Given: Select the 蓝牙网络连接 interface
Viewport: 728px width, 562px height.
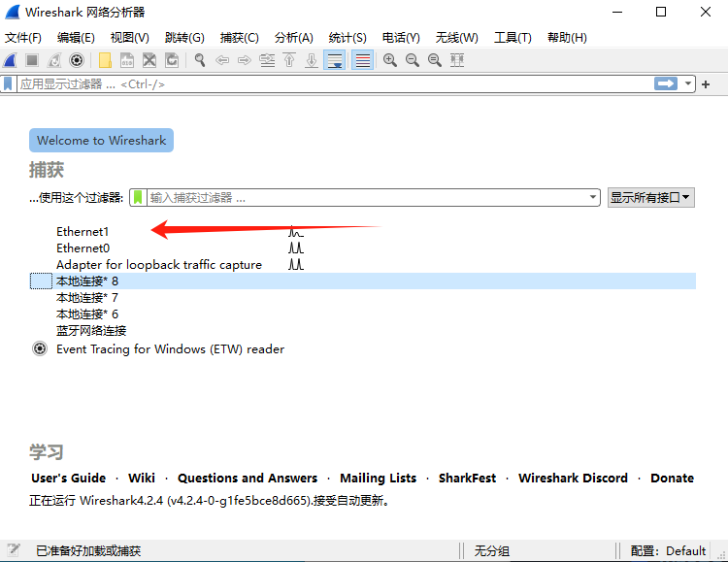Looking at the screenshot, I should tap(91, 331).
